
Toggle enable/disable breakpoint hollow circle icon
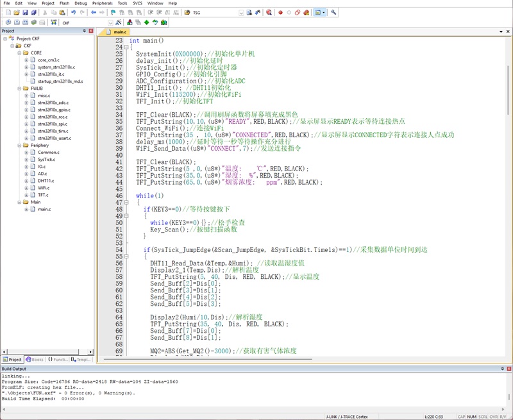click(289, 12)
